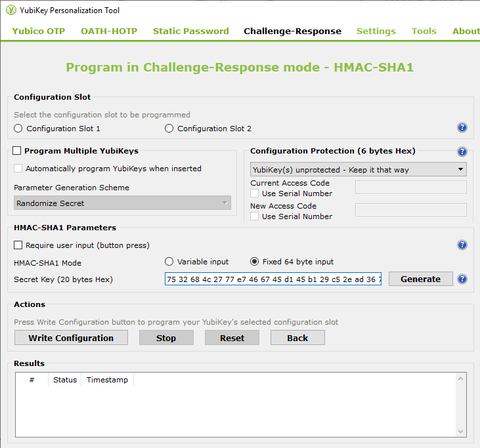Open the Configuration Protection dropdown
Viewport: 480px width, 448px height.
coord(359,170)
